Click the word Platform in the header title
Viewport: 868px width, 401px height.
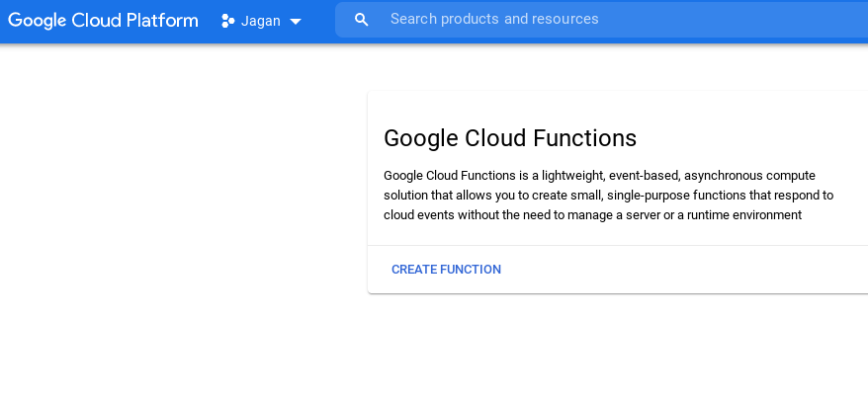(x=162, y=20)
